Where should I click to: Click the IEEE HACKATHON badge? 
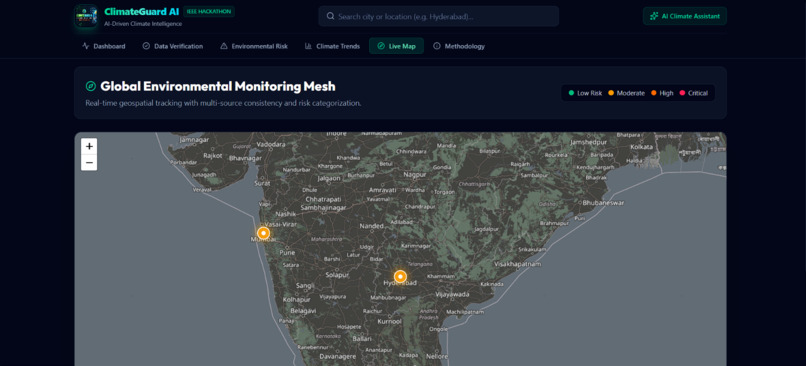[209, 11]
